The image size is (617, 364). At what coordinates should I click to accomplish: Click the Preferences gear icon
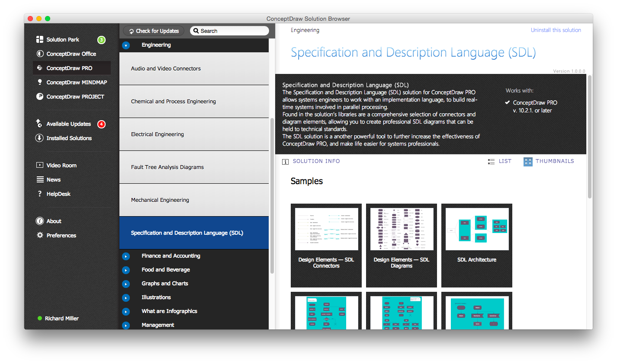[x=40, y=235]
